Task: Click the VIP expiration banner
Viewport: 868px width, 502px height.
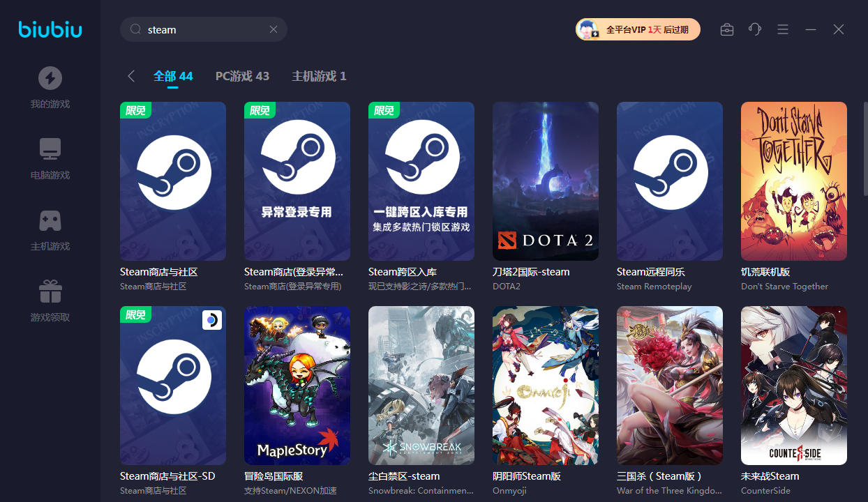Action: (638, 29)
